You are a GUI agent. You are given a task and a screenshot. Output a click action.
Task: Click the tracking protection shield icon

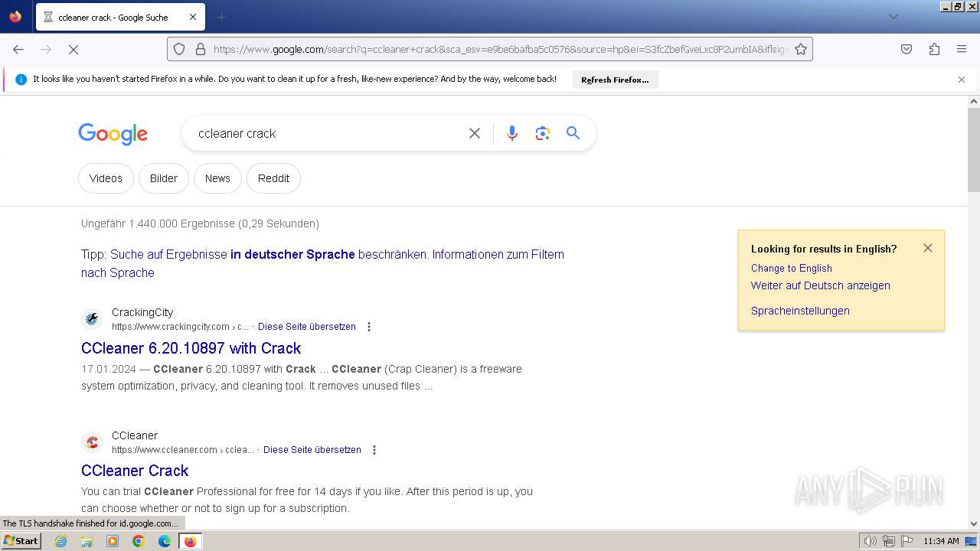179,49
